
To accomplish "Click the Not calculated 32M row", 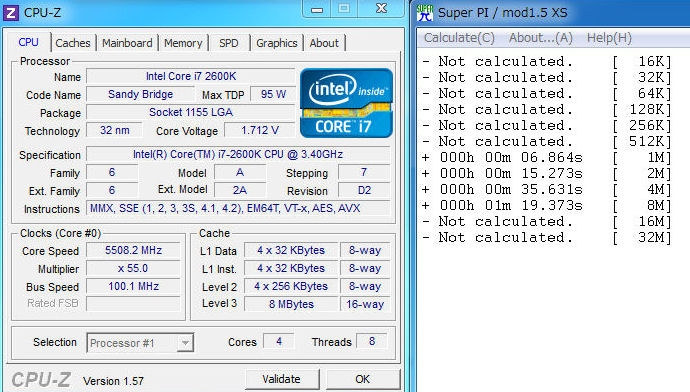I will 547,238.
